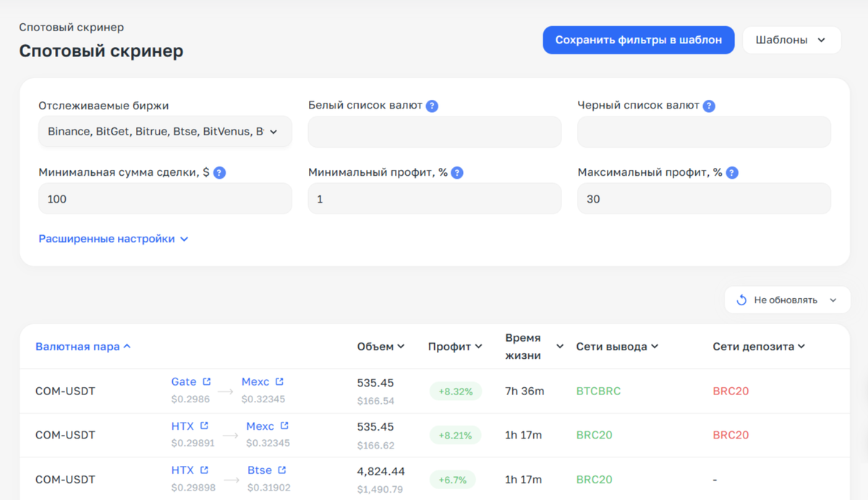Screen dimensions: 868x500
Task: Sort table by Объем column
Action: coord(380,347)
